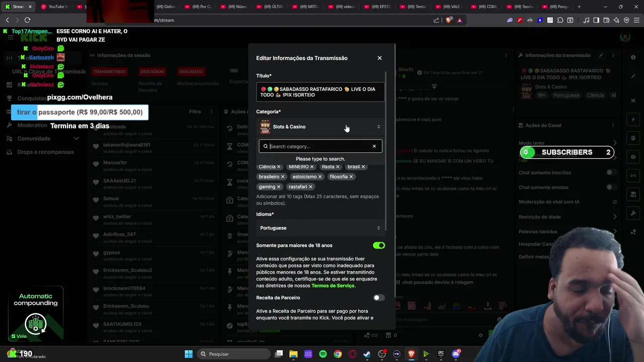Toggle the browser sidebar panel icon
This screenshot has width=644, height=362.
596,20
